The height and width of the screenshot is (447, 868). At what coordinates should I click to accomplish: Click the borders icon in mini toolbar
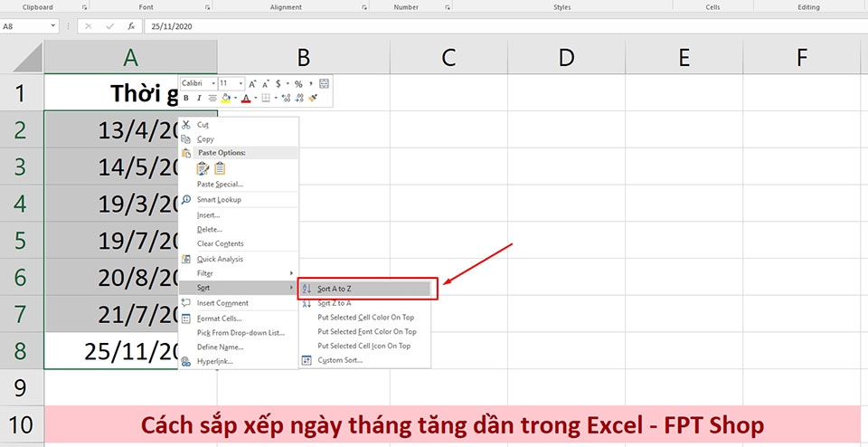[x=266, y=98]
